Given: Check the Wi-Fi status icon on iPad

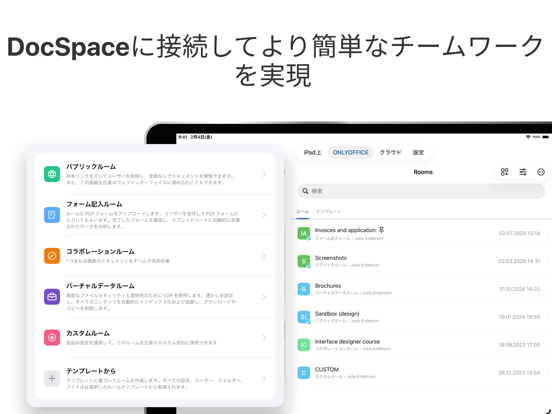Looking at the screenshot, I should pos(528,137).
